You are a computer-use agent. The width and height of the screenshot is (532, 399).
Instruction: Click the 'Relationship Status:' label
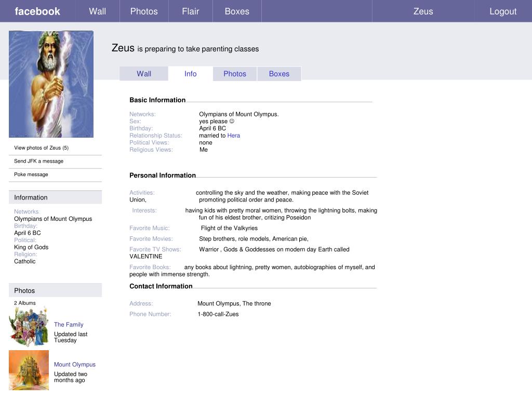click(x=156, y=136)
